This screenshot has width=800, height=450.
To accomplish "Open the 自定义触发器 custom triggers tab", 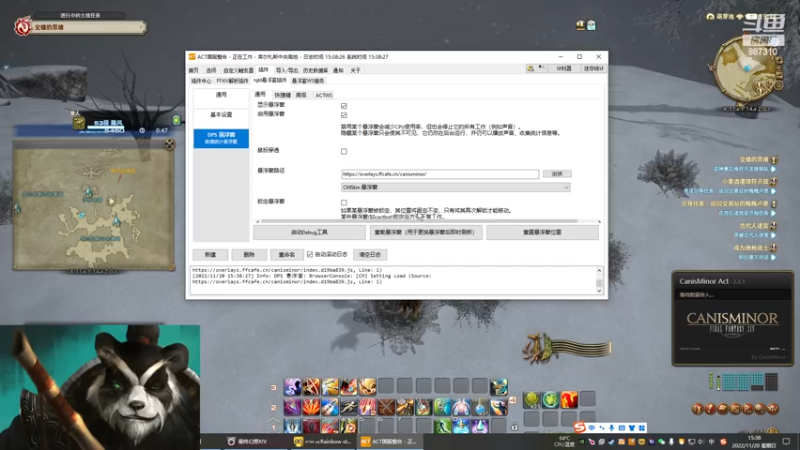I will (x=238, y=70).
